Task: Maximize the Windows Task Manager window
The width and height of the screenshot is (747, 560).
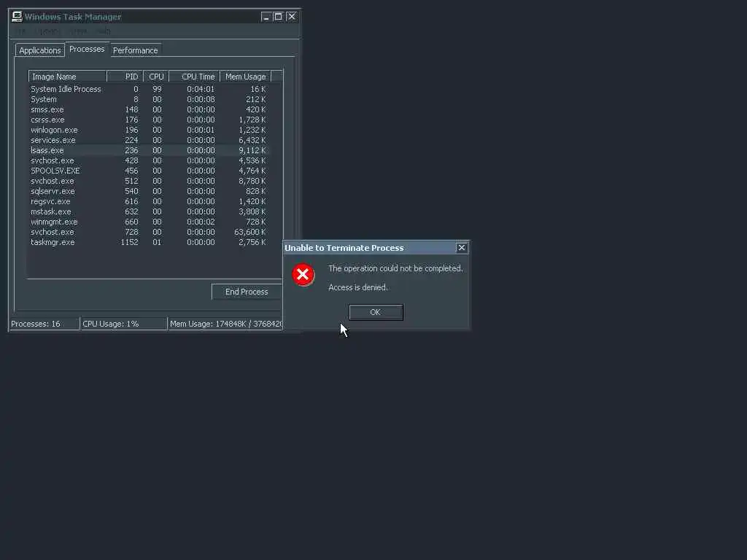Action: [278, 17]
